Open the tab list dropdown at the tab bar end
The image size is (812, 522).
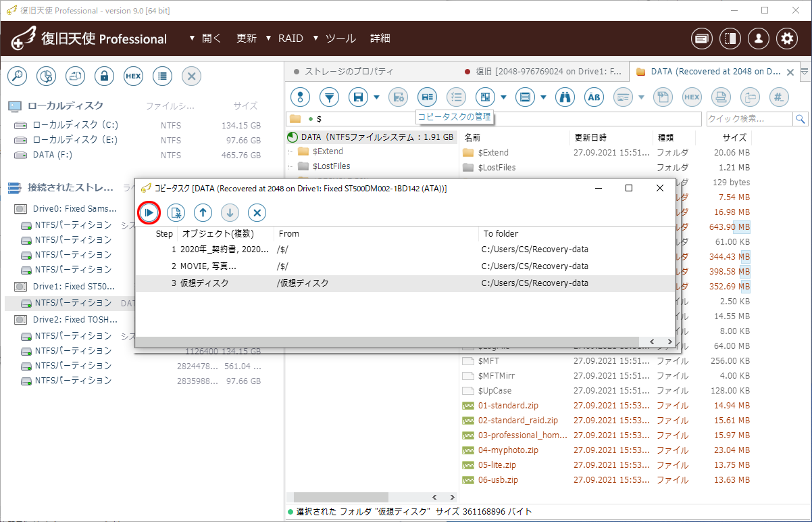[805, 71]
